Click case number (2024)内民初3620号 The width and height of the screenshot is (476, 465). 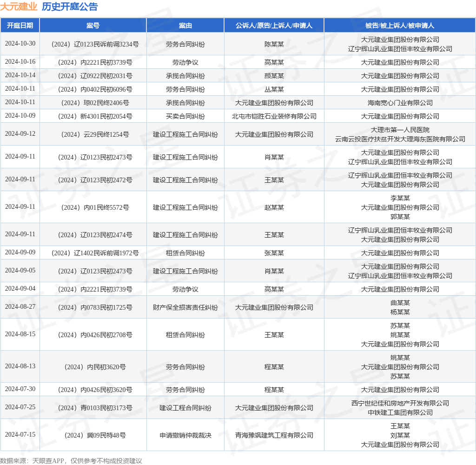[x=95, y=367]
